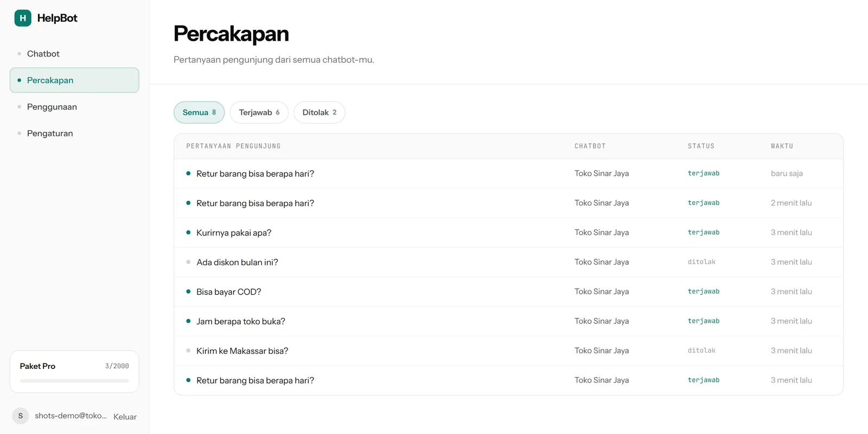Open the 'Bisa bayar COD?' conversation
Image resolution: width=868 pixels, height=434 pixels.
508,292
